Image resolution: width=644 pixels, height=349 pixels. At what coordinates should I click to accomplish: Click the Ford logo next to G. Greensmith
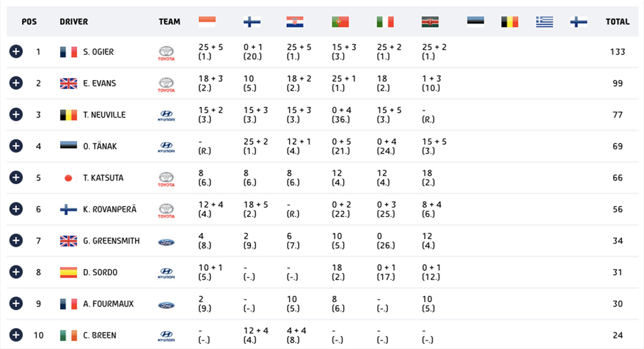pyautogui.click(x=166, y=242)
